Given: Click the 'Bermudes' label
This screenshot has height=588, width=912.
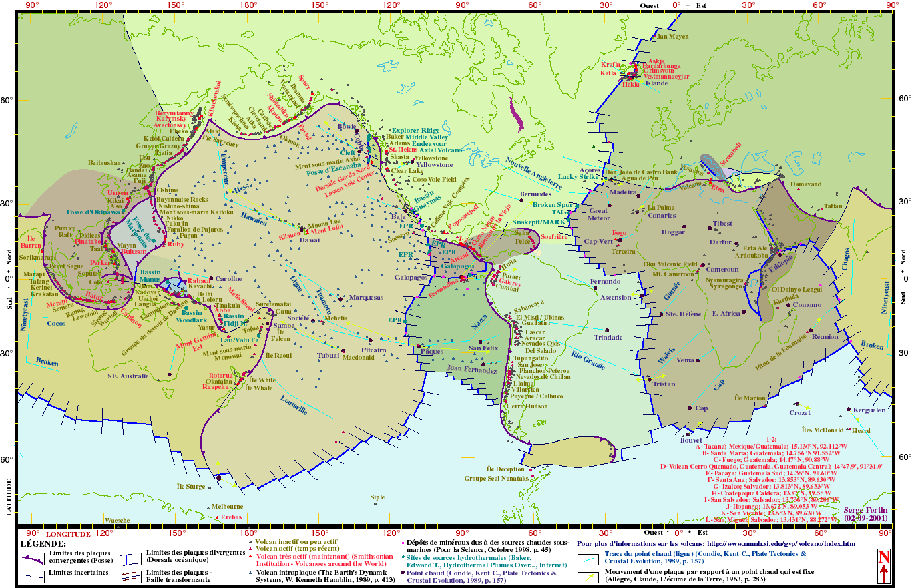Looking at the screenshot, I should coord(535,194).
